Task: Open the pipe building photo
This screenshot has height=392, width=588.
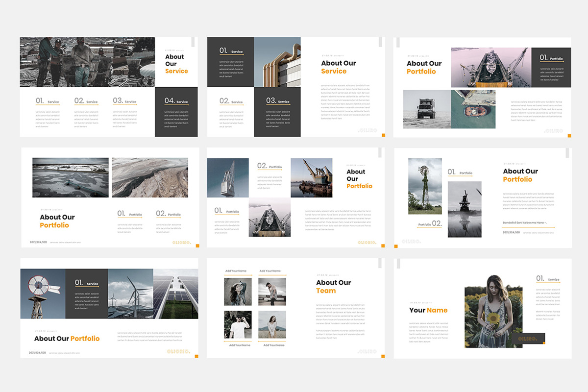Action: point(277,62)
